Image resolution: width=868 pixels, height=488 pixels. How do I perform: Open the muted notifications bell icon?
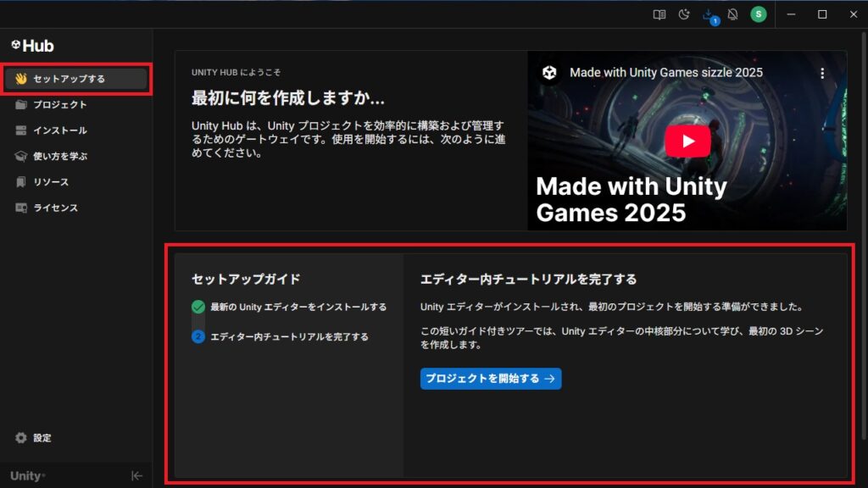(x=733, y=15)
